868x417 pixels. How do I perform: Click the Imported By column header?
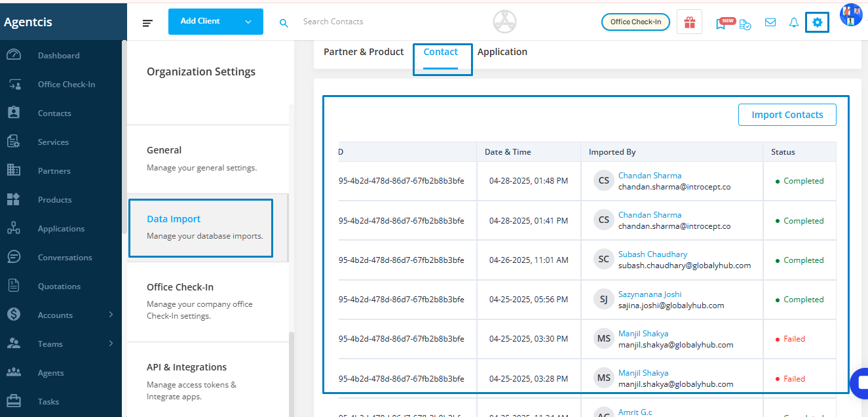[613, 152]
